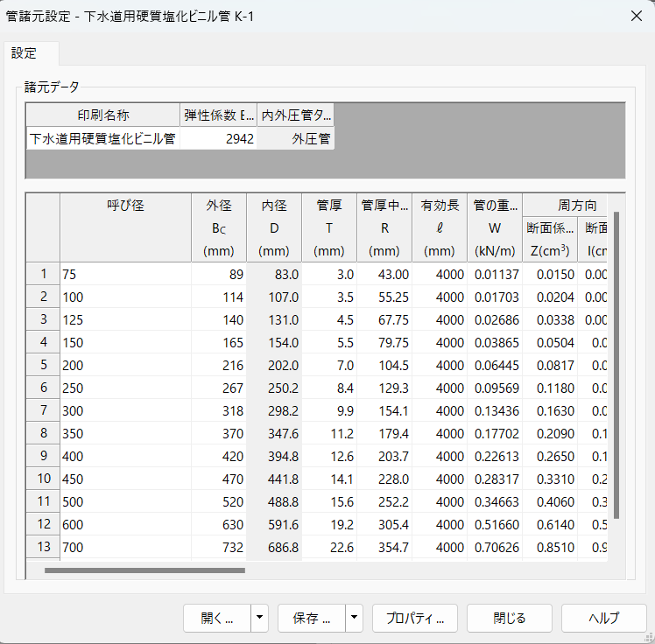Image resolution: width=655 pixels, height=644 pixels.
Task: Click the 呼び径 cell containing 300
Action: coord(125,410)
